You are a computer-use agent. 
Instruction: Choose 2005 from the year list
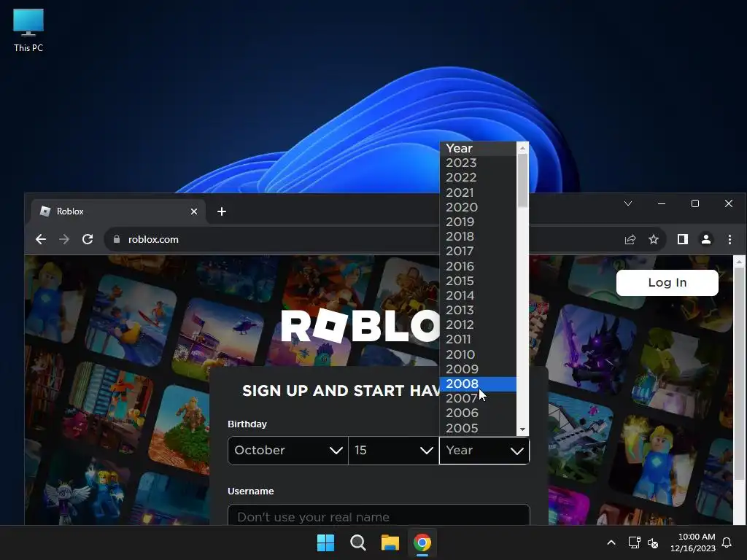pos(478,428)
